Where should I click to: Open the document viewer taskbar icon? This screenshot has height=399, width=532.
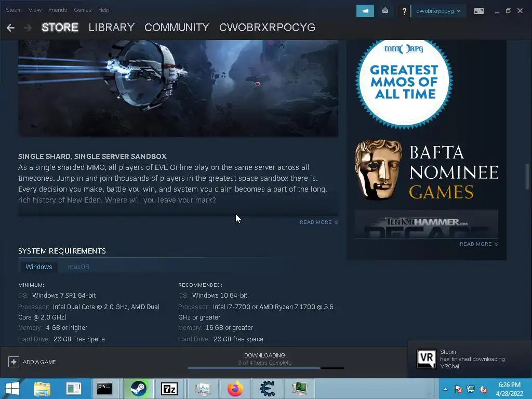coord(74,389)
